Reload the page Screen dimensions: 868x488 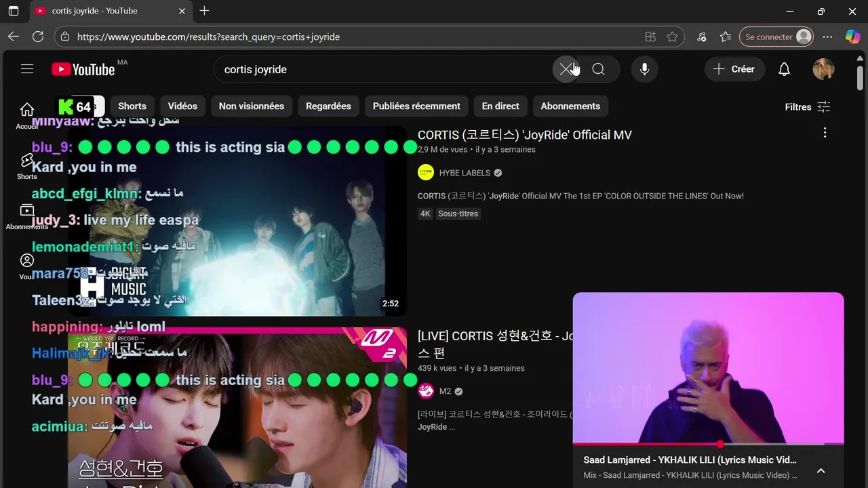[x=38, y=37]
